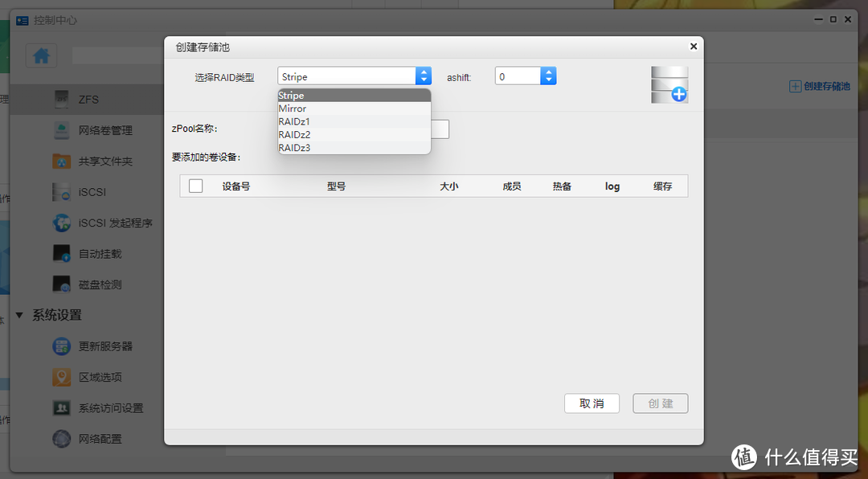Click the 型号 column header
This screenshot has width=868, height=479.
click(336, 186)
